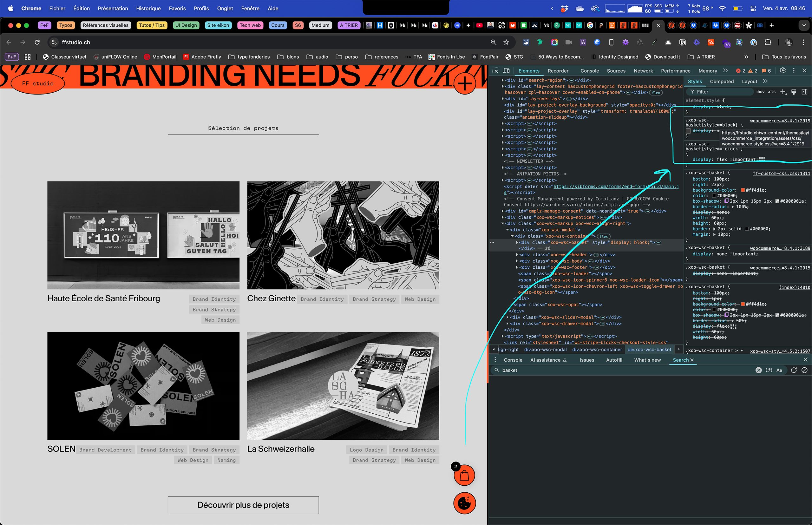Open the shopping basket floating icon

464,475
